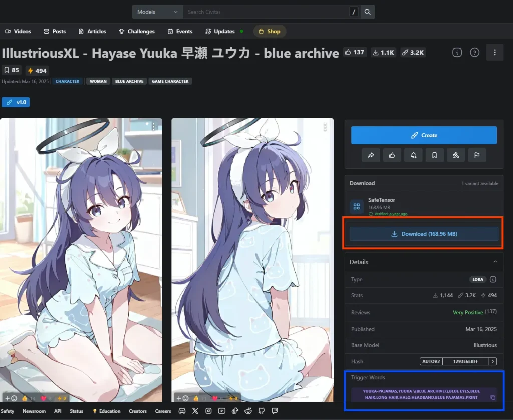Open the Twitch footer icon

tap(275, 411)
